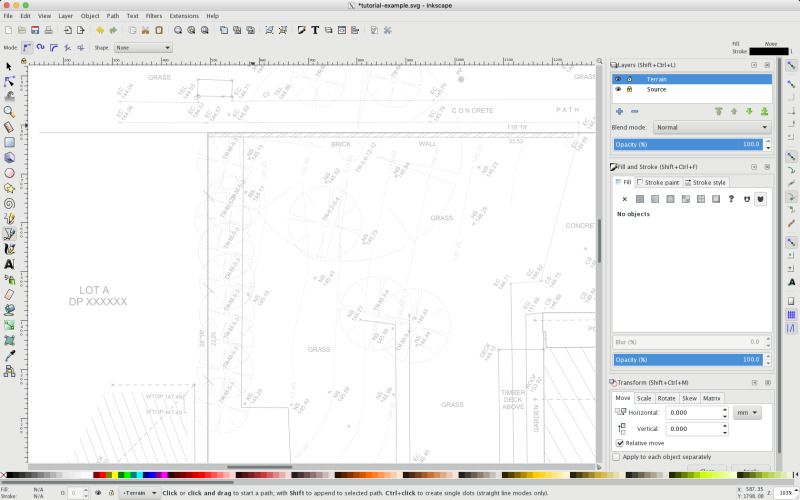Increase Horizontal move value stepper
The image size is (800, 500).
[x=725, y=410]
